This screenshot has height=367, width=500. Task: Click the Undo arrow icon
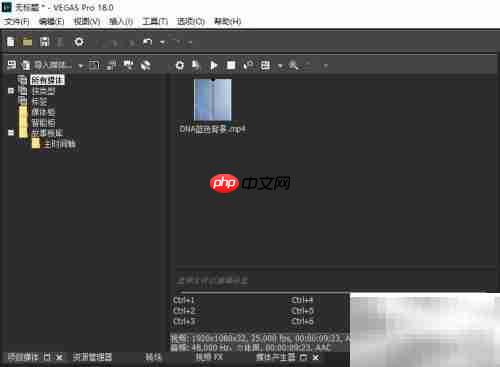click(x=147, y=42)
